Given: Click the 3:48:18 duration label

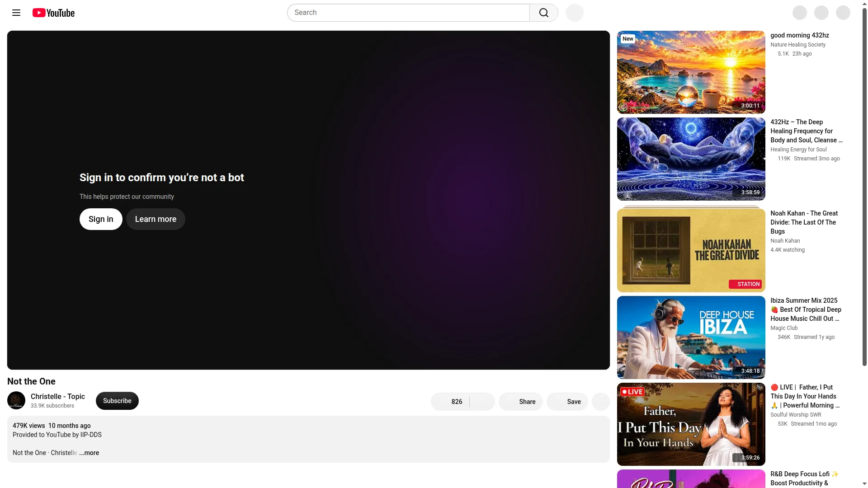Looking at the screenshot, I should (750, 371).
